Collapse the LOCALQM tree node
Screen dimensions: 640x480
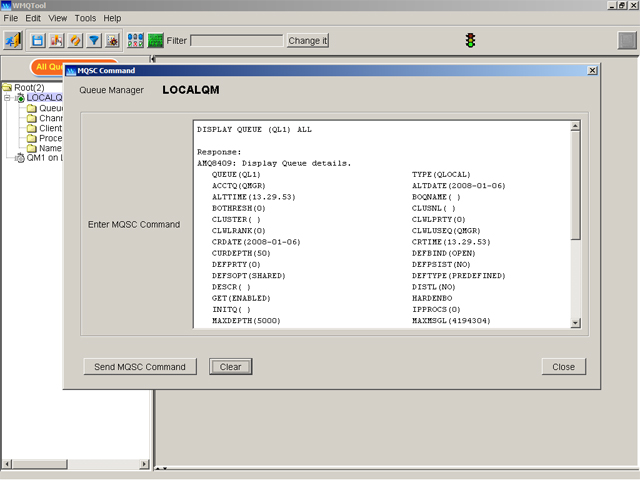(7, 98)
